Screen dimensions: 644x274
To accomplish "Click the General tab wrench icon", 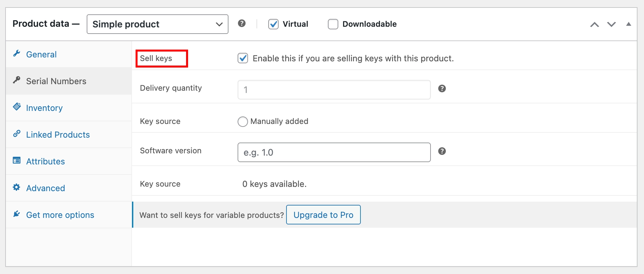I will tap(17, 53).
